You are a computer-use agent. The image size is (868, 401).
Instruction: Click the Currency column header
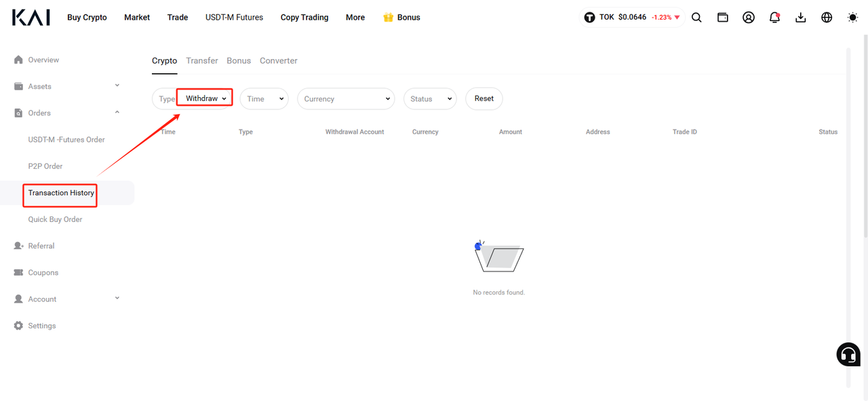(425, 132)
